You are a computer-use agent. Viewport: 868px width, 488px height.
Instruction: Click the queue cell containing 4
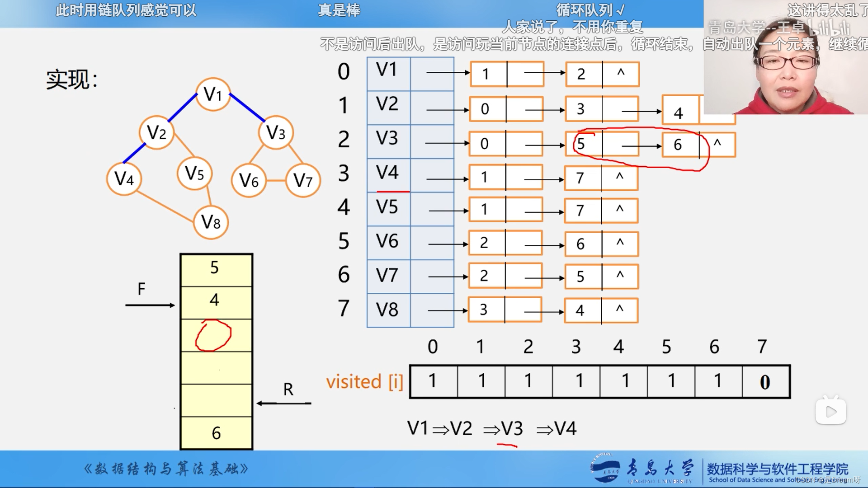(216, 303)
